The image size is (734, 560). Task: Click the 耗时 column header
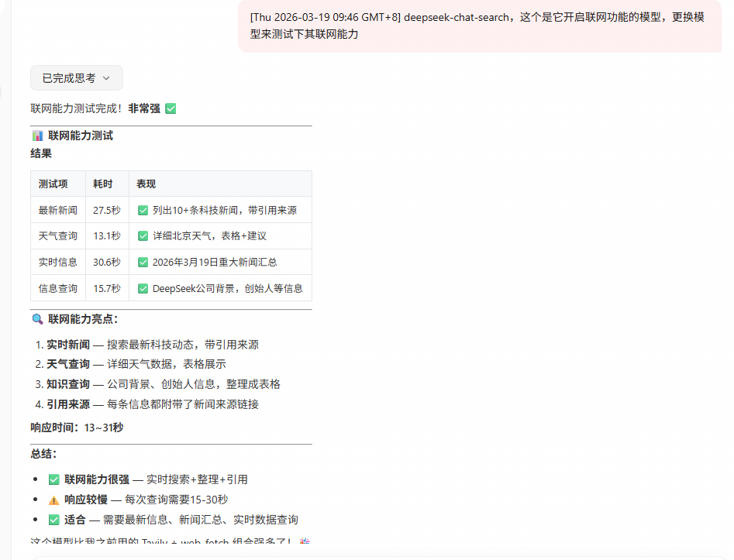click(102, 184)
